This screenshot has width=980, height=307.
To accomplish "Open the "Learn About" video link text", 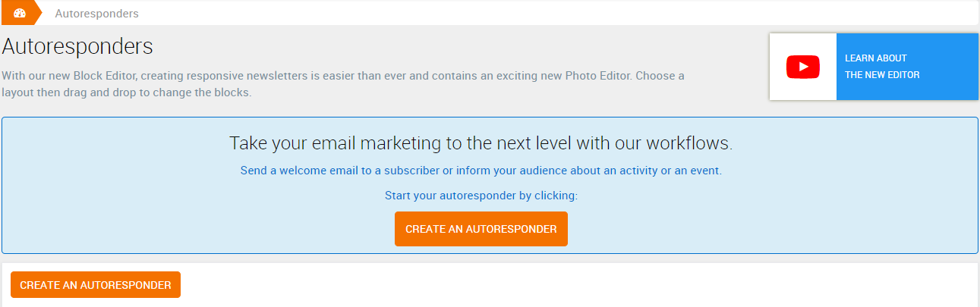I will point(875,58).
